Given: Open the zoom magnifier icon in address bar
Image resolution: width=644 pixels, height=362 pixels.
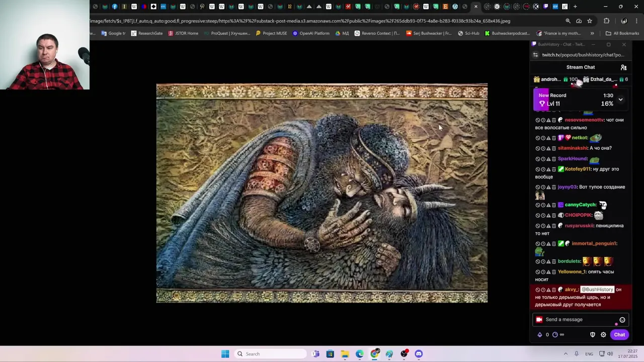Looking at the screenshot, I should tap(568, 21).
